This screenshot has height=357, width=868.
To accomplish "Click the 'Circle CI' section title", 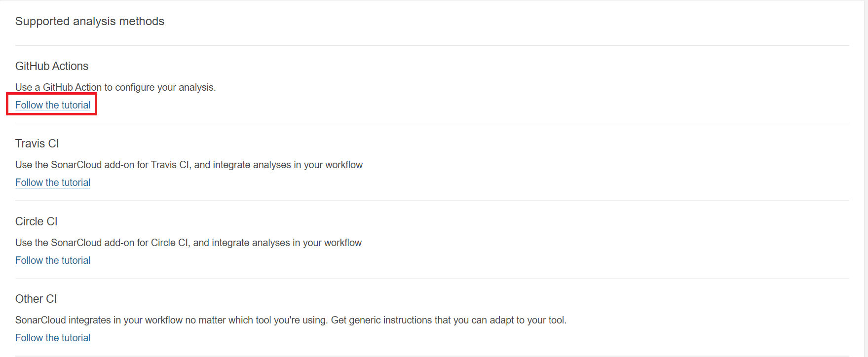I will [37, 221].
